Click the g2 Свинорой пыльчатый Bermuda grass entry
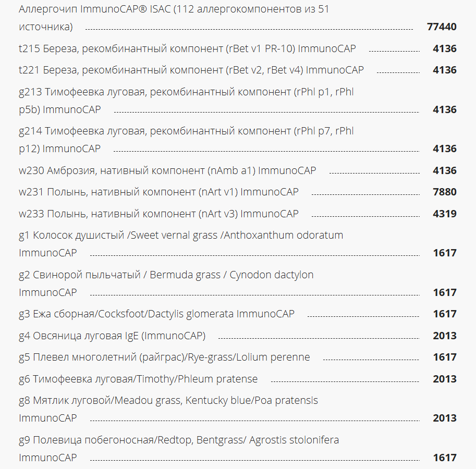The width and height of the screenshot is (476, 469). [x=166, y=275]
